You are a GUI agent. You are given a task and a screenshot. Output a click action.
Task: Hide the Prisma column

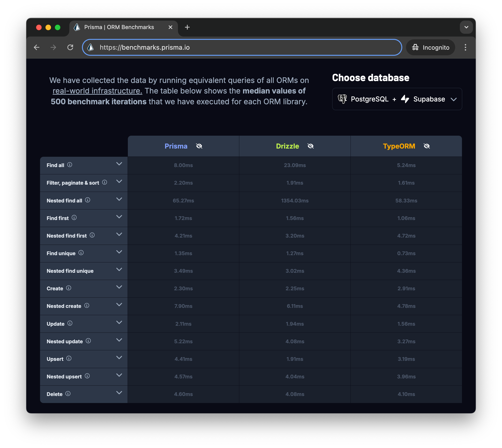[x=199, y=146]
